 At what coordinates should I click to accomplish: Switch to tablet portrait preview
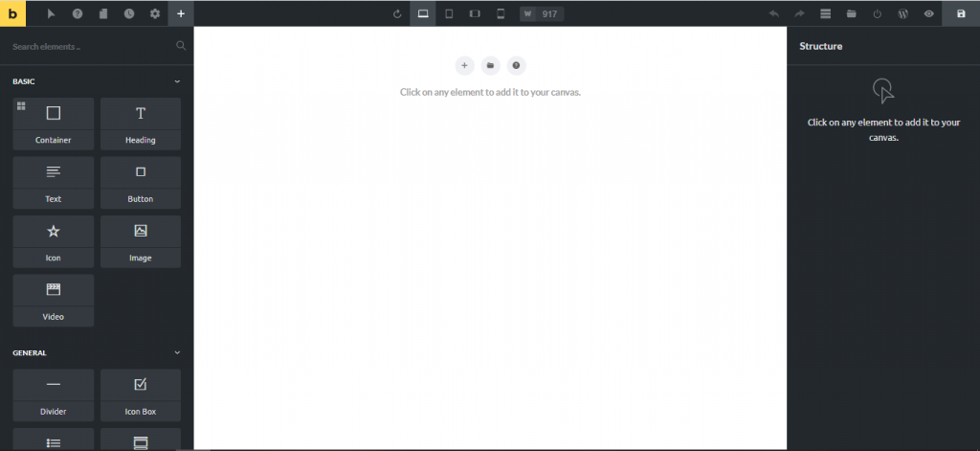(449, 13)
